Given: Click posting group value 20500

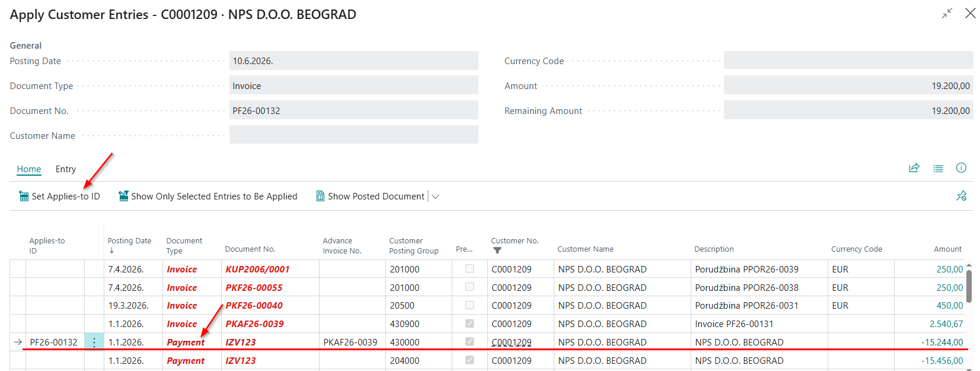Looking at the screenshot, I should tap(402, 305).
